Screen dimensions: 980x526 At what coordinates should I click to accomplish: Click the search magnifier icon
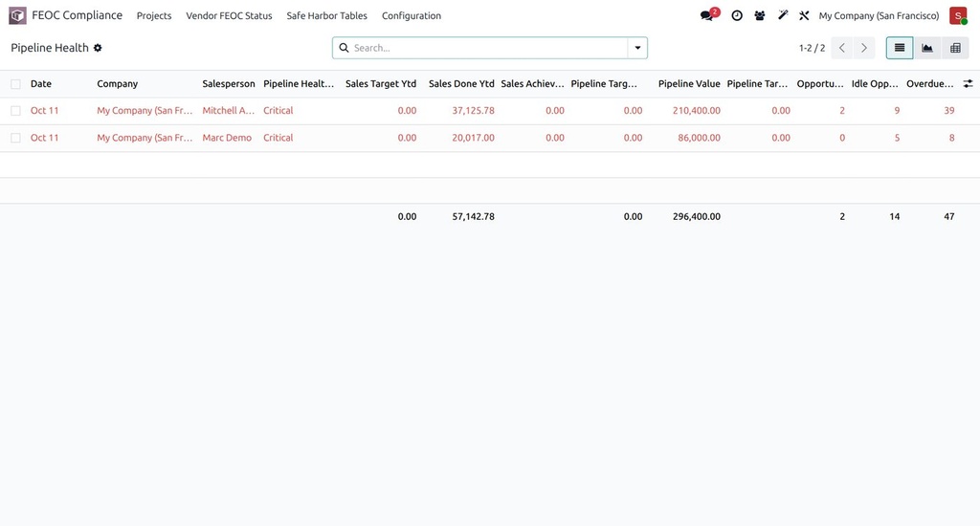click(344, 48)
